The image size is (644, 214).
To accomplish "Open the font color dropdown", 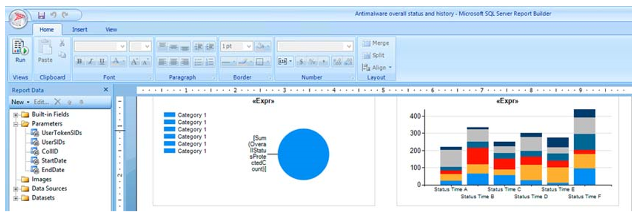I will (x=118, y=61).
